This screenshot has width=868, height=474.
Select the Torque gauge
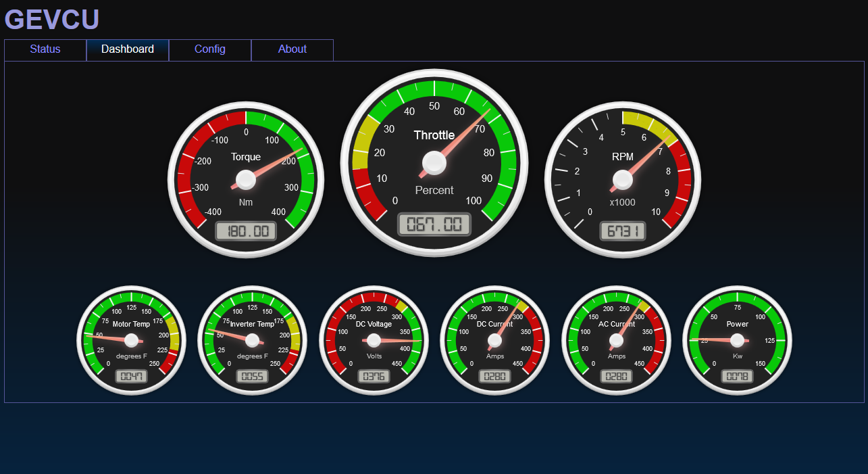[245, 179]
